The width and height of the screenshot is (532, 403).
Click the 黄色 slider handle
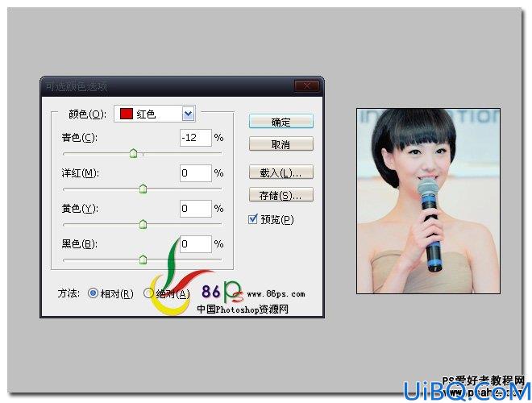click(x=143, y=224)
